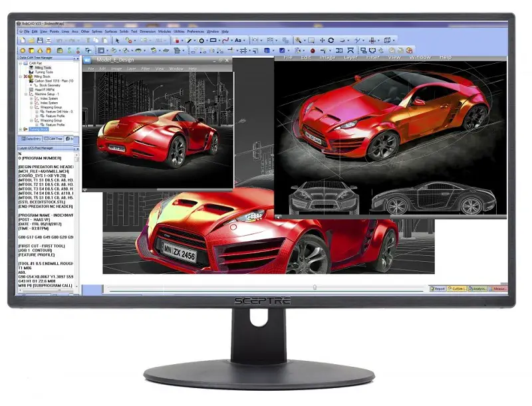
Task: Click the Open folder icon
Action: (x=31, y=41)
